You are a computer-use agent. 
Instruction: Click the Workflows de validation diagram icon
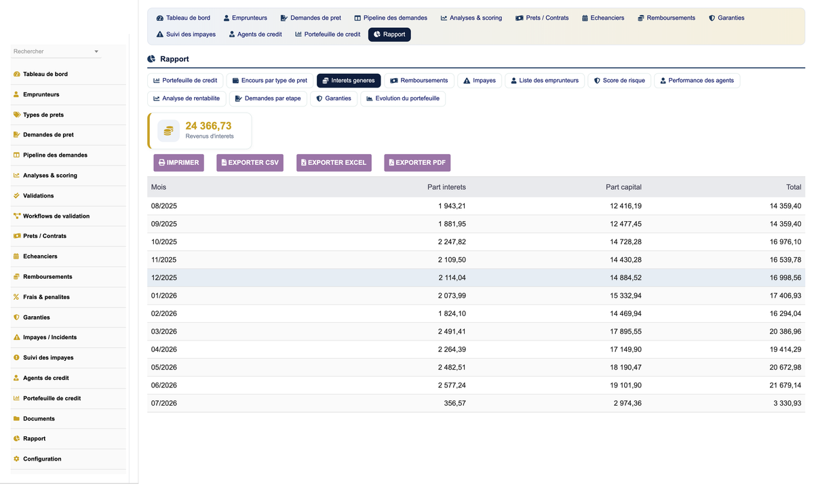[x=16, y=216]
